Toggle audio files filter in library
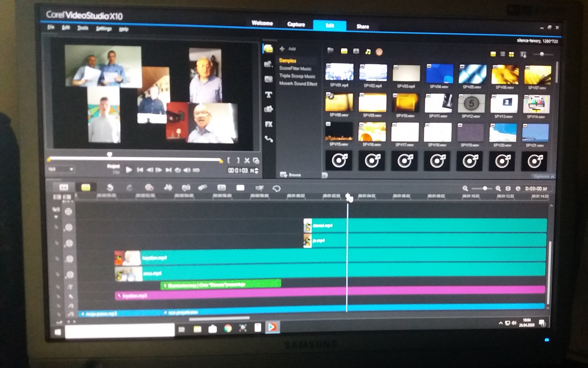This screenshot has height=368, width=588. (368, 52)
